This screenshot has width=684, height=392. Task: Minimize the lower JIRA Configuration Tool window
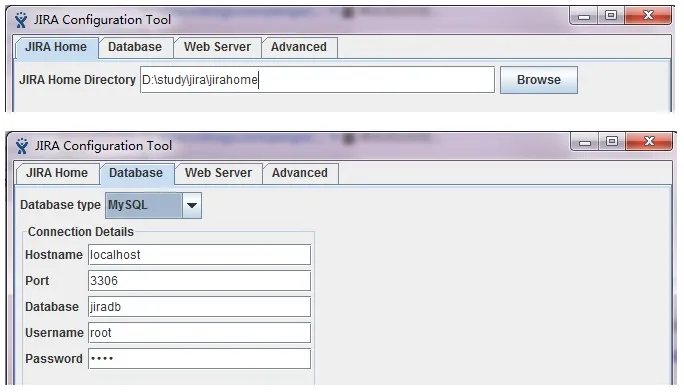point(585,142)
